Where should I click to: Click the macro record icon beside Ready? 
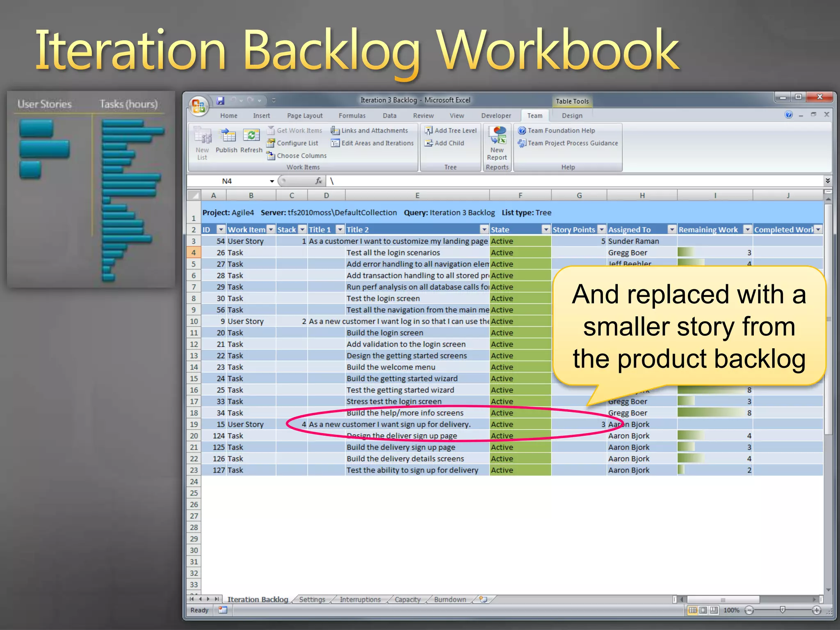(223, 610)
